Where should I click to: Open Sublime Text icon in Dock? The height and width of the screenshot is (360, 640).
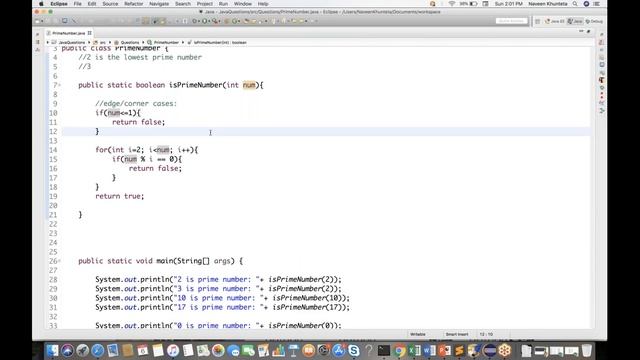tap(460, 351)
